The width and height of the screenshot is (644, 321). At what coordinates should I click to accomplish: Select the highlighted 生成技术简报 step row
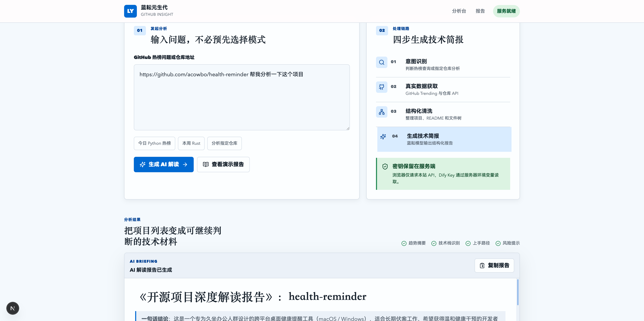[444, 139]
